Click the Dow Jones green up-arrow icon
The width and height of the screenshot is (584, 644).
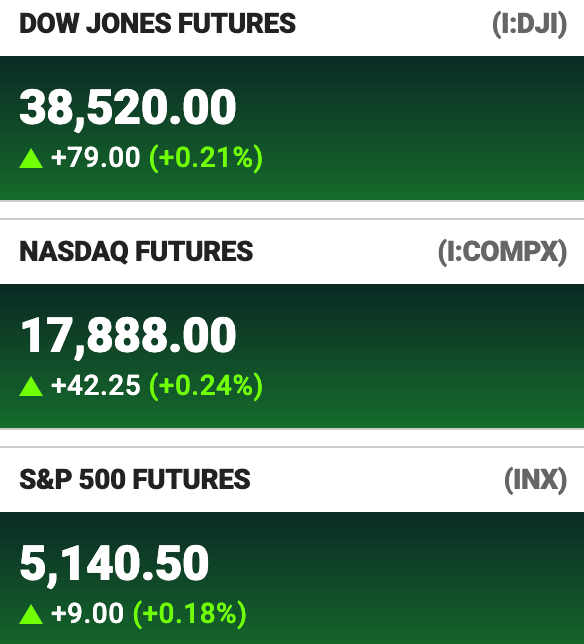point(31,159)
